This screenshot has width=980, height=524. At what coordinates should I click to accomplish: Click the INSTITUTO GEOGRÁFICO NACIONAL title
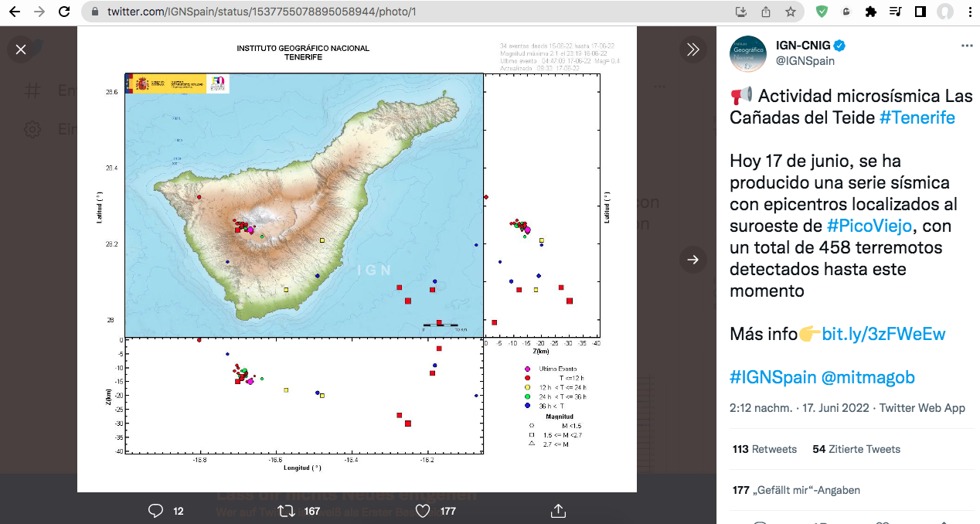[303, 48]
